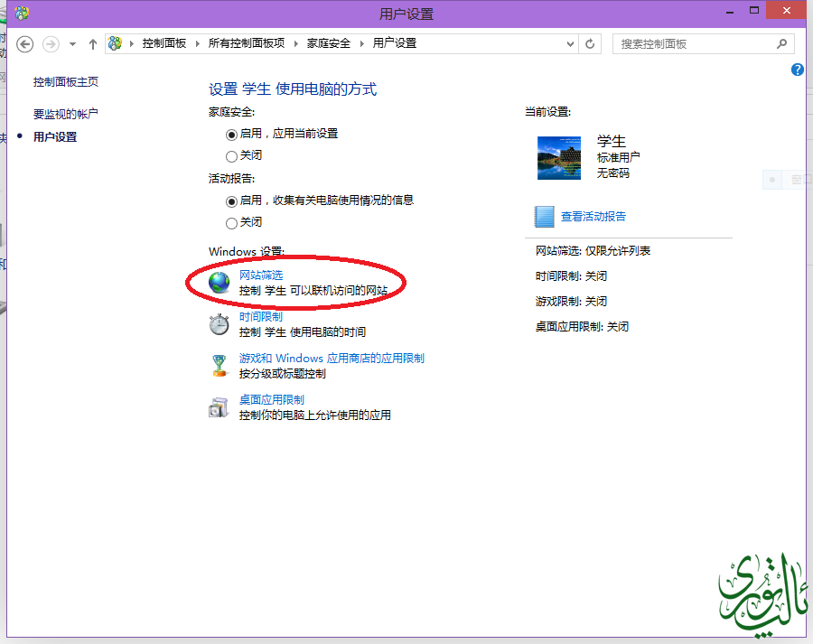
Task: Click the 网站筛选: 仅限允许列表 status text
Action: coord(593,251)
